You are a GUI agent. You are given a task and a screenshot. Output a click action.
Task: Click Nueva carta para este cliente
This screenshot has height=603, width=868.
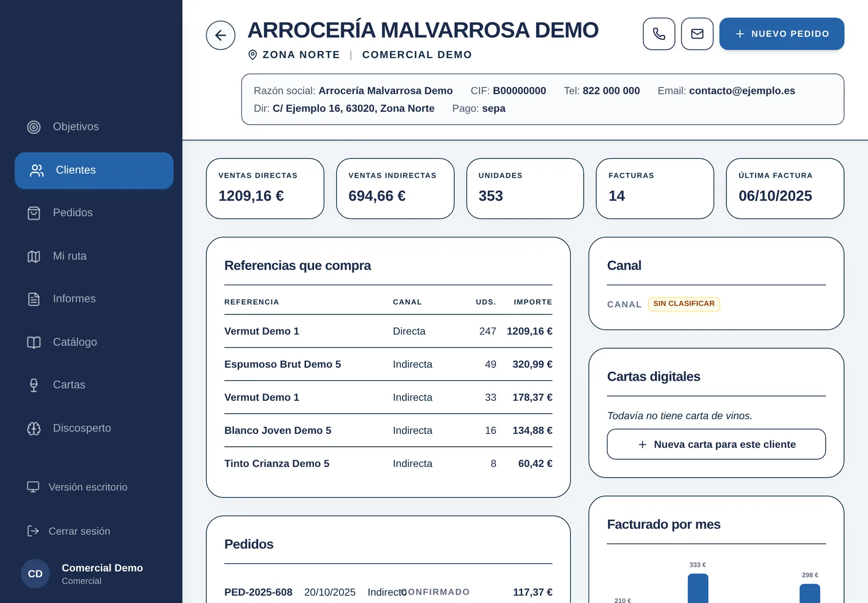[716, 444]
